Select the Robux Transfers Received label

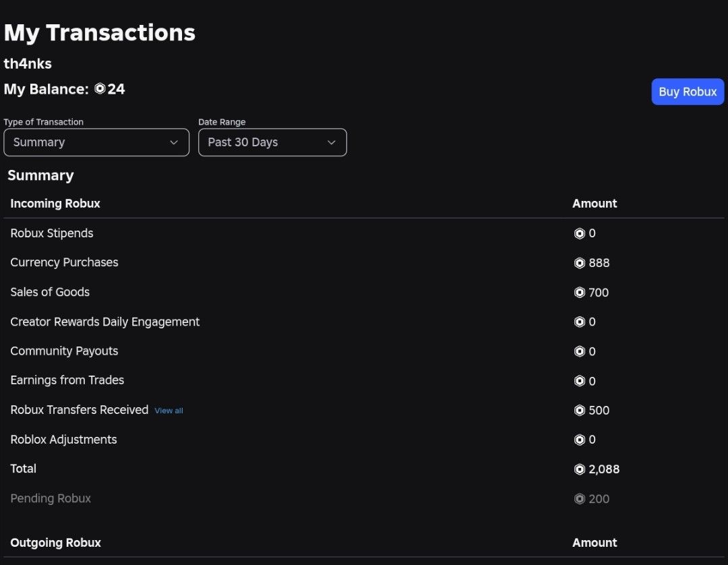[x=80, y=410]
